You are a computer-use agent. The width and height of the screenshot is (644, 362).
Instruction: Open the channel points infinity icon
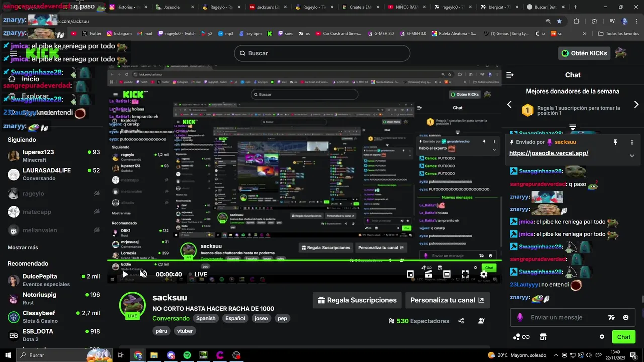521,337
